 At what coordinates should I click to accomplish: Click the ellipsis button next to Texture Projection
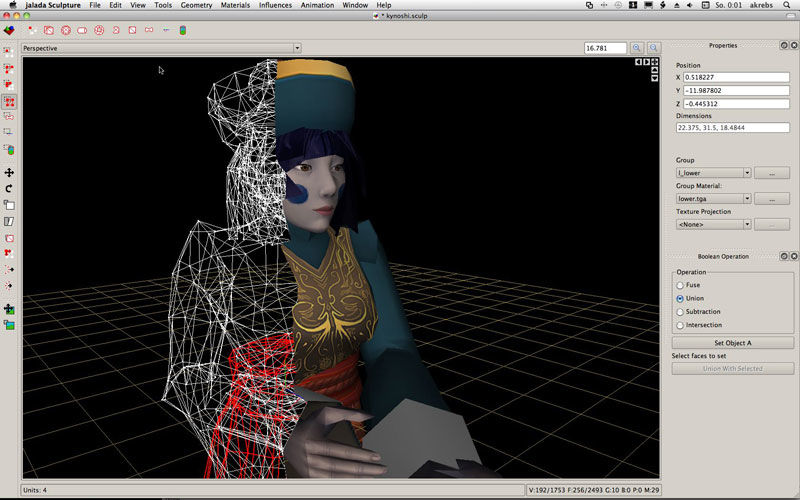pyautogui.click(x=772, y=224)
